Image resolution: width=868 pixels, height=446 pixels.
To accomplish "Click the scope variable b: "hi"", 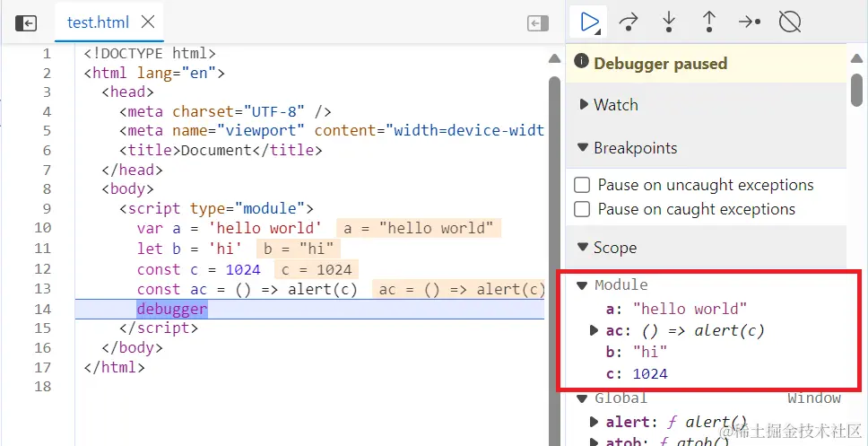I will click(637, 352).
